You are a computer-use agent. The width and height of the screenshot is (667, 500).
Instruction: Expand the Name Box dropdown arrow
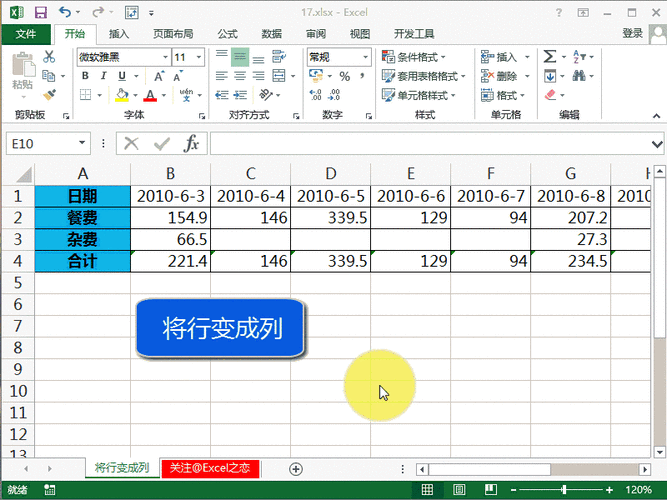tap(82, 143)
